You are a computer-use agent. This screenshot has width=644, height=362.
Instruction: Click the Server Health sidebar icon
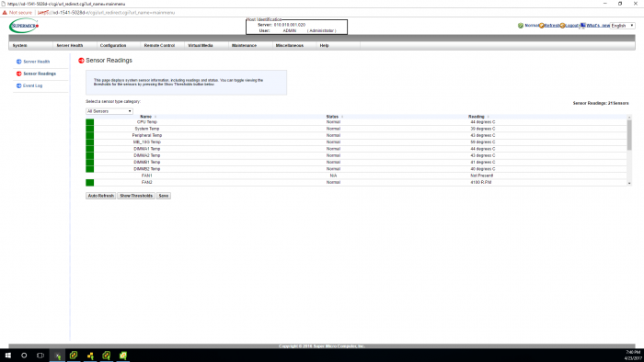pyautogui.click(x=19, y=62)
